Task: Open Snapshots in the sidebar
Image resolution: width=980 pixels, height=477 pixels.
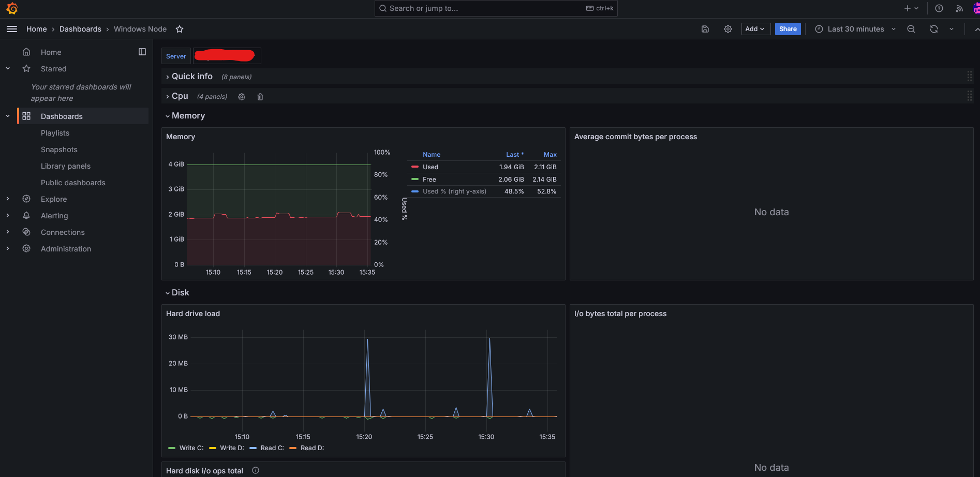Action: tap(59, 150)
